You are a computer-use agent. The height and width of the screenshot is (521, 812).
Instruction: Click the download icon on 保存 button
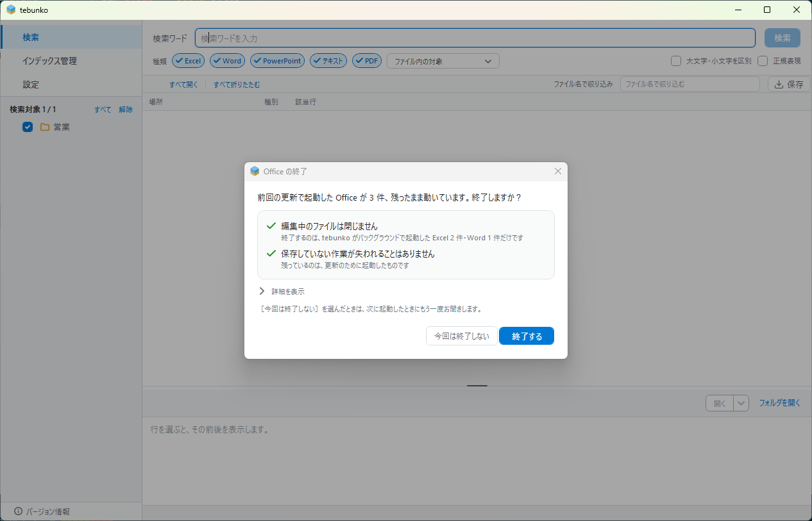[x=779, y=84]
